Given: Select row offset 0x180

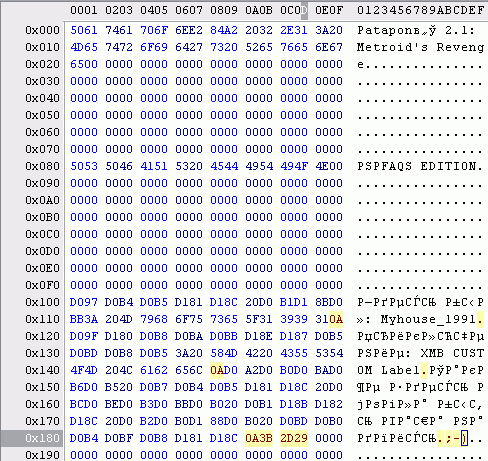Looking at the screenshot, I should (x=42, y=438).
